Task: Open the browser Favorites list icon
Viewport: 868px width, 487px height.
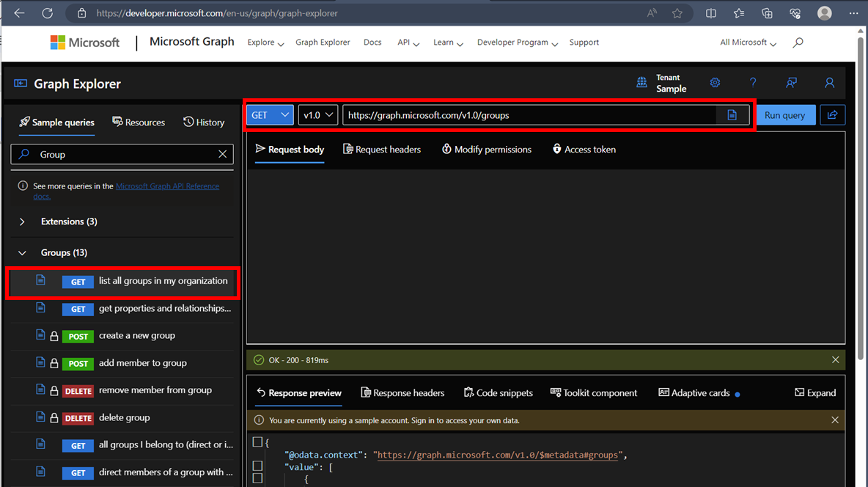Action: (739, 13)
